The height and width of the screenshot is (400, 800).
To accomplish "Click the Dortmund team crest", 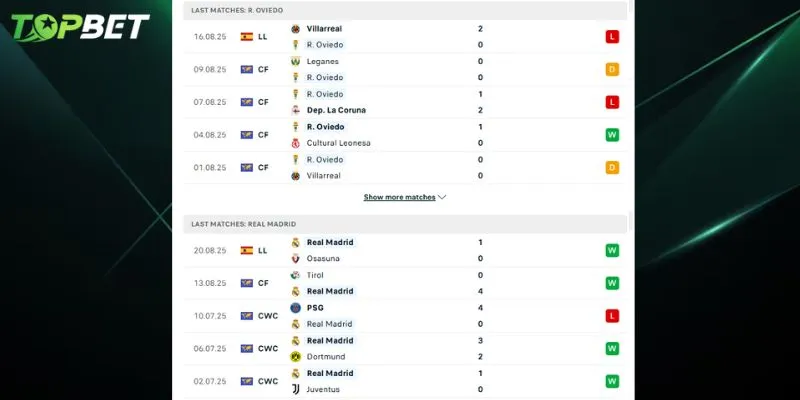I will coord(295,357).
